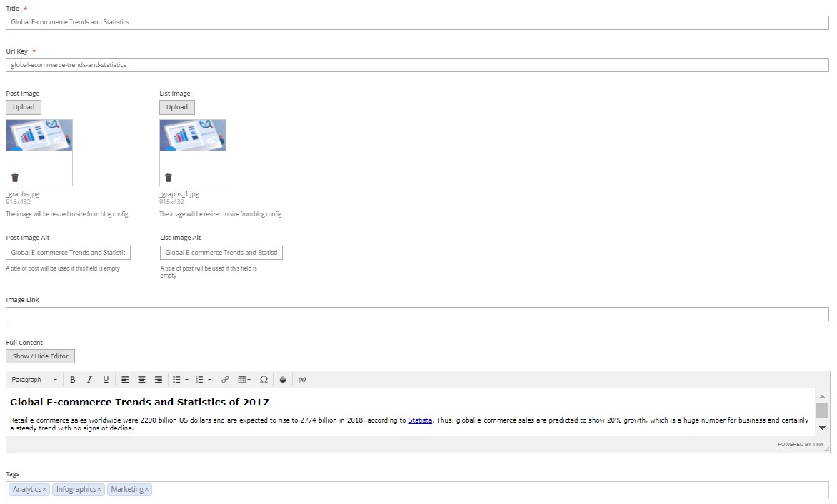Apply italic formatting in the editor
Screen dimensions: 837x504
[89, 380]
